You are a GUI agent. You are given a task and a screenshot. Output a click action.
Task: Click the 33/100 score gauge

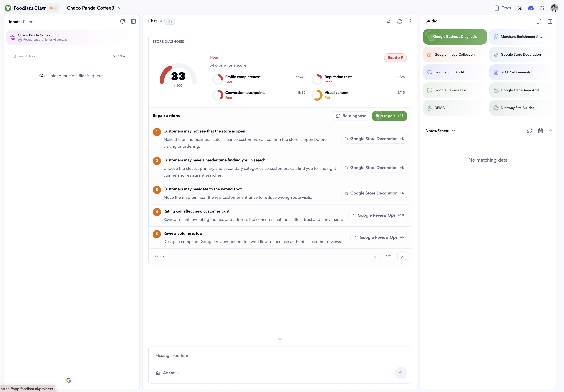(x=178, y=75)
